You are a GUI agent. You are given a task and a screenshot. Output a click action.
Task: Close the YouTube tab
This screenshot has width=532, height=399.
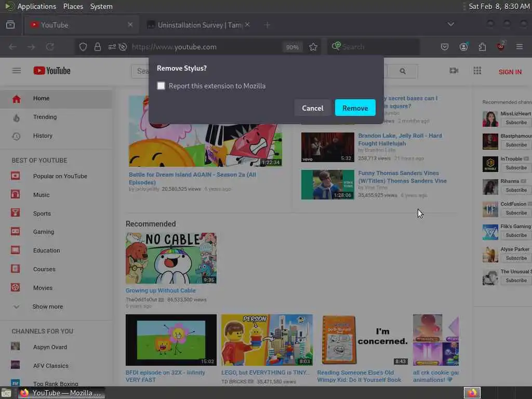[130, 25]
